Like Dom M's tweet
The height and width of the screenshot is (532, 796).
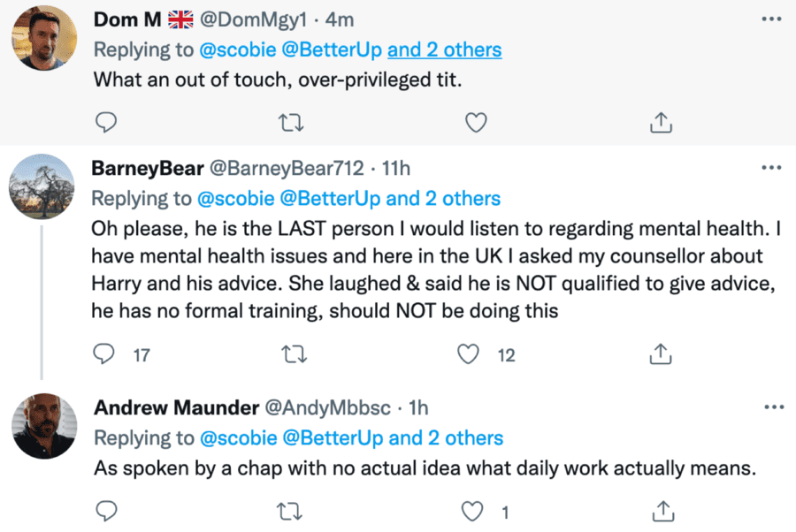tap(476, 123)
